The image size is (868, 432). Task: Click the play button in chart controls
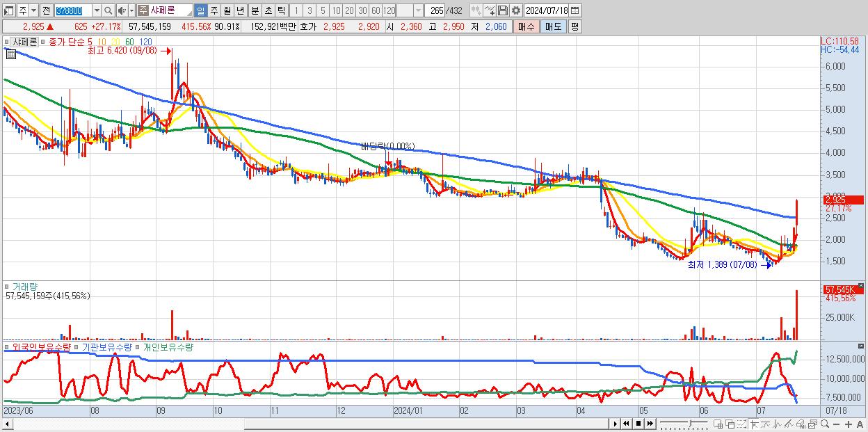pyautogui.click(x=616, y=424)
